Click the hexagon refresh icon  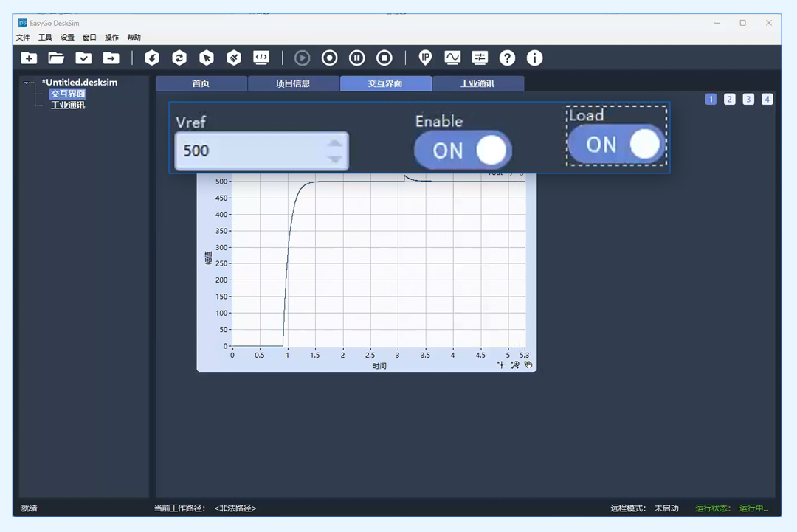(179, 58)
